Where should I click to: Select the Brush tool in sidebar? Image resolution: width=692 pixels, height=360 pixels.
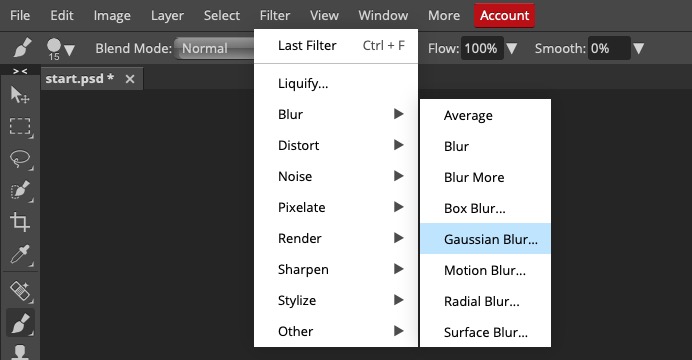[x=20, y=323]
